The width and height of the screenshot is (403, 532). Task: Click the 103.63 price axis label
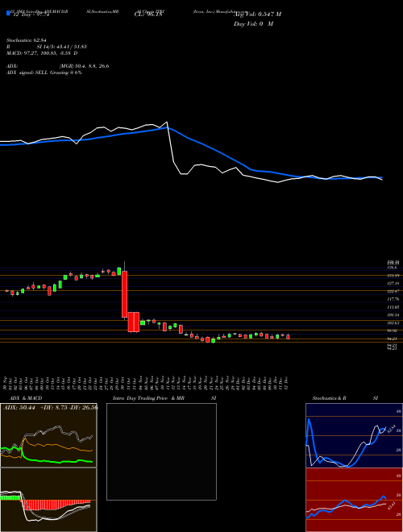pos(393,323)
